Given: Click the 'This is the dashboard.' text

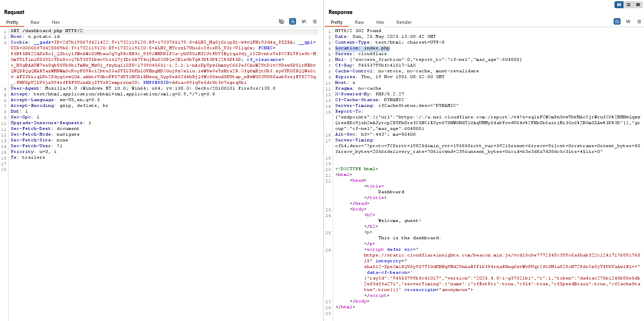Looking at the screenshot, I should point(410,238).
